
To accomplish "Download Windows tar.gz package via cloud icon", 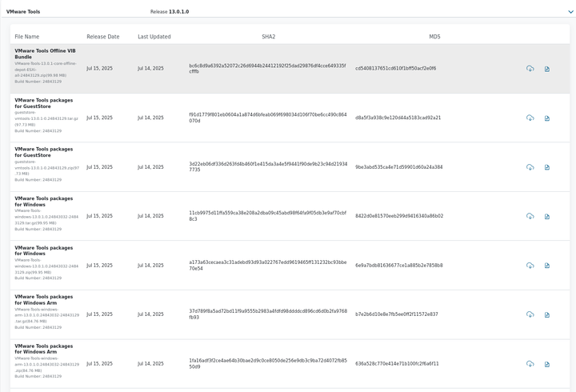I will tap(530, 216).
